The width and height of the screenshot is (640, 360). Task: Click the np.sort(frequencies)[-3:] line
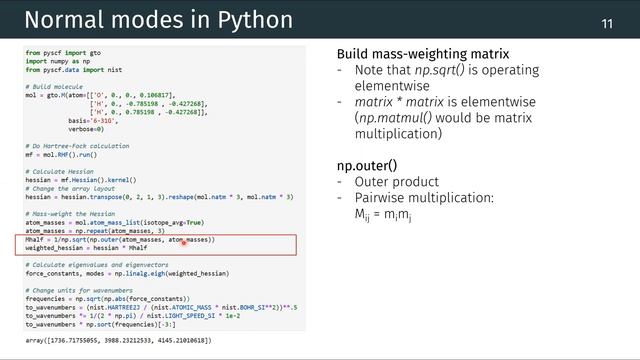pyautogui.click(x=100, y=324)
